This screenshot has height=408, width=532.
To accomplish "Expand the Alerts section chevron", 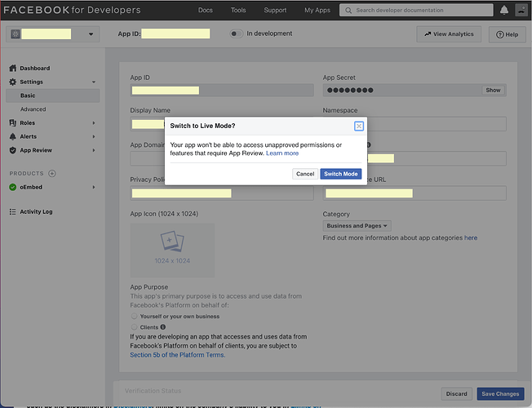I will click(x=94, y=136).
